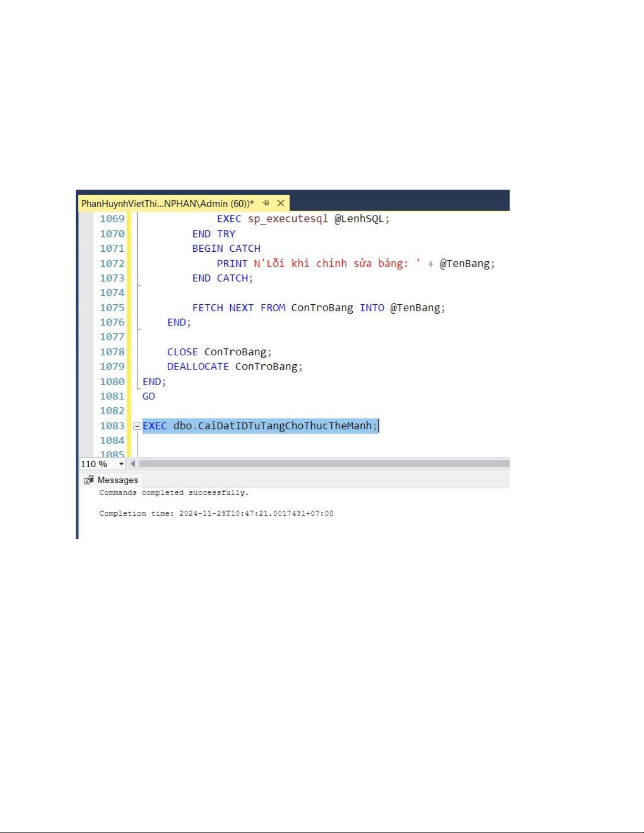
Task: Click the END TRY keyword
Action: [213, 234]
